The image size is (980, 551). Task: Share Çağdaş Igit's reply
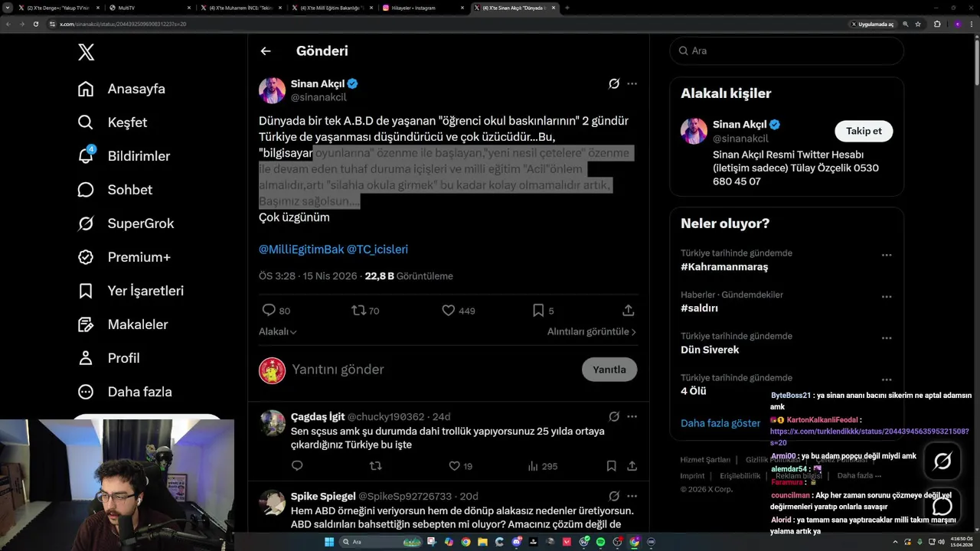point(632,466)
